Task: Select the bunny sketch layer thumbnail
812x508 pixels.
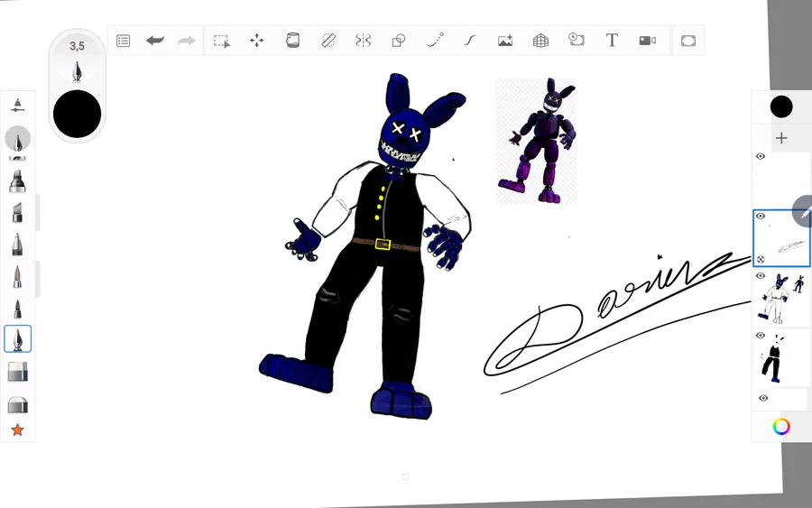Action: pyautogui.click(x=781, y=299)
